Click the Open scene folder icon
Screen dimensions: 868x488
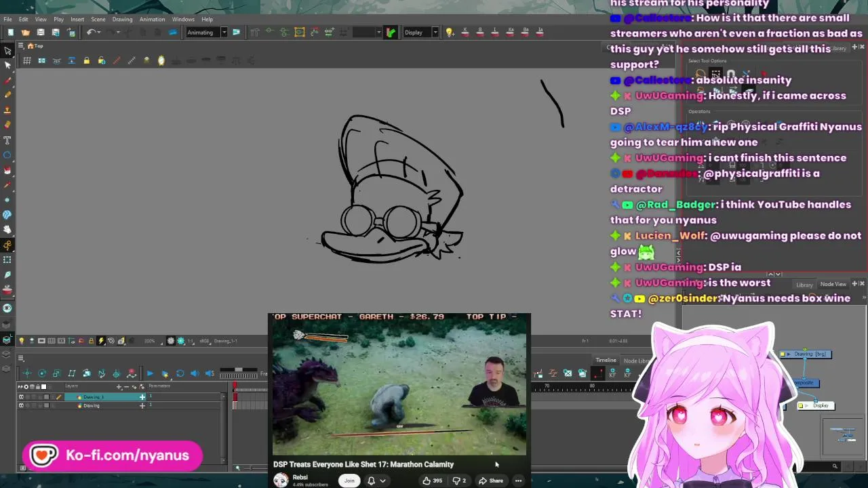click(25, 33)
